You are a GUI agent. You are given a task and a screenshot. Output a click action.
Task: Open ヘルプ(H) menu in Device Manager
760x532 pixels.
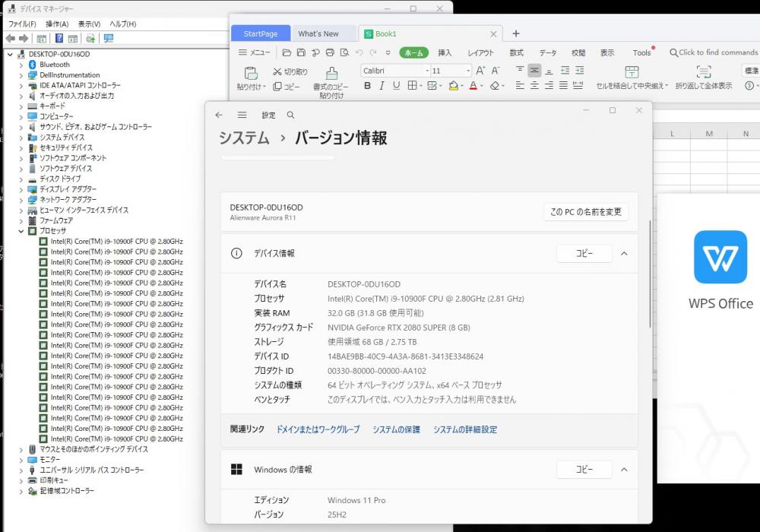122,24
